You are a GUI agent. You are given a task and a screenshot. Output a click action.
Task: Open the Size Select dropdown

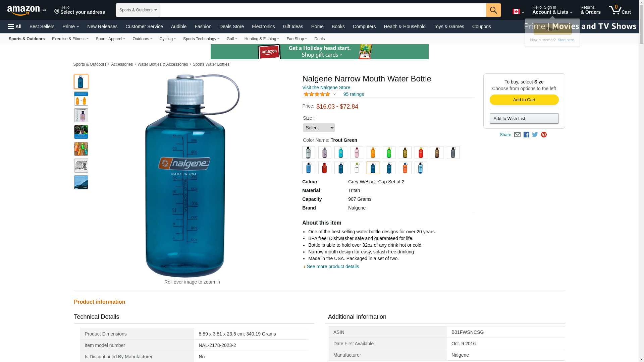click(319, 128)
